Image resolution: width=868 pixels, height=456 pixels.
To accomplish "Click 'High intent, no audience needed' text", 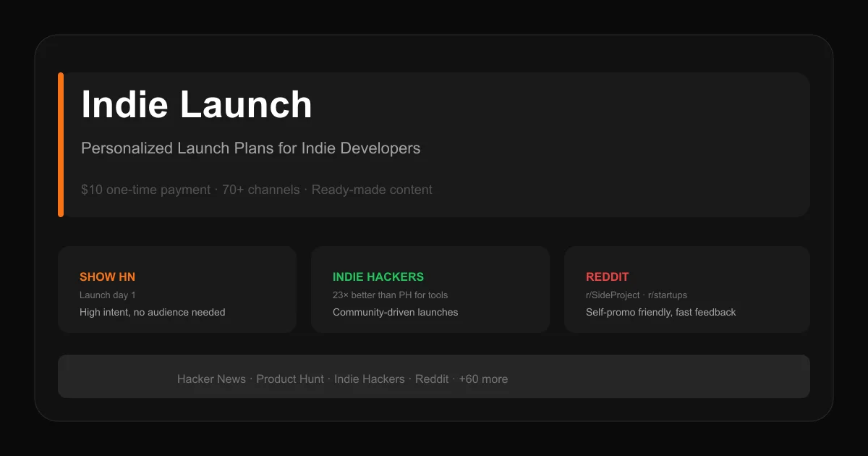I will click(153, 313).
